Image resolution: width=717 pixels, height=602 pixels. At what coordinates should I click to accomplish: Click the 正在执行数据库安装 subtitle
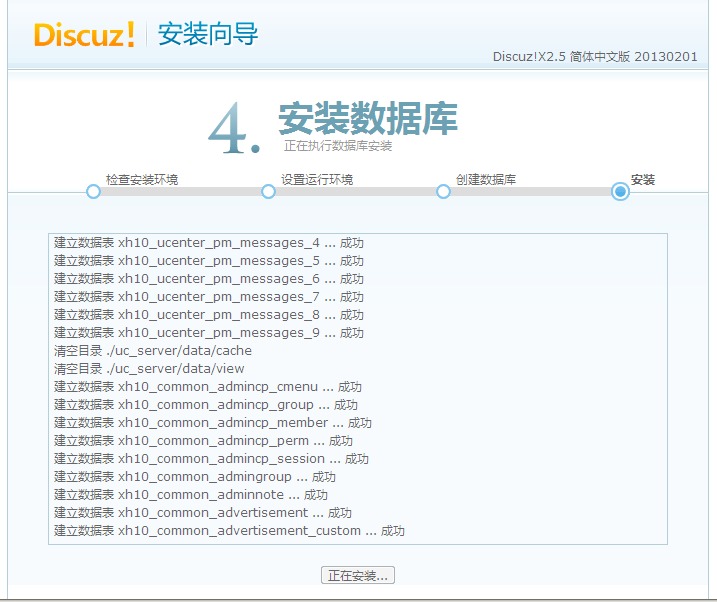338,146
